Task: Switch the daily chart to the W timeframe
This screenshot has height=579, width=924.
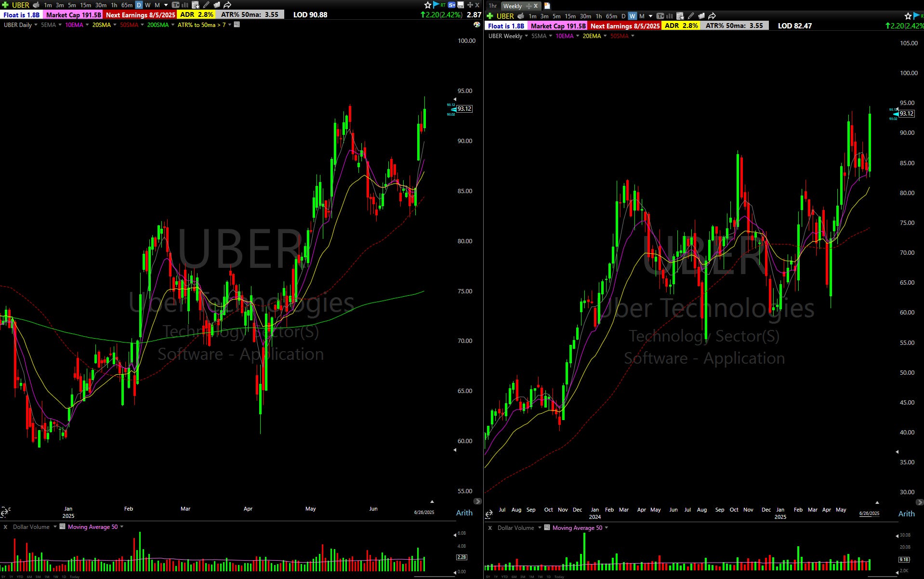Action: point(147,5)
